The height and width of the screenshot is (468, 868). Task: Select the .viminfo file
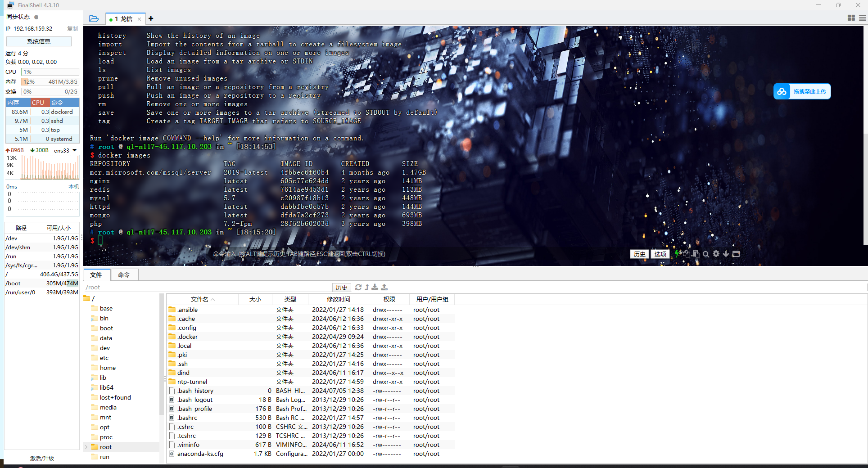[x=311, y=445]
